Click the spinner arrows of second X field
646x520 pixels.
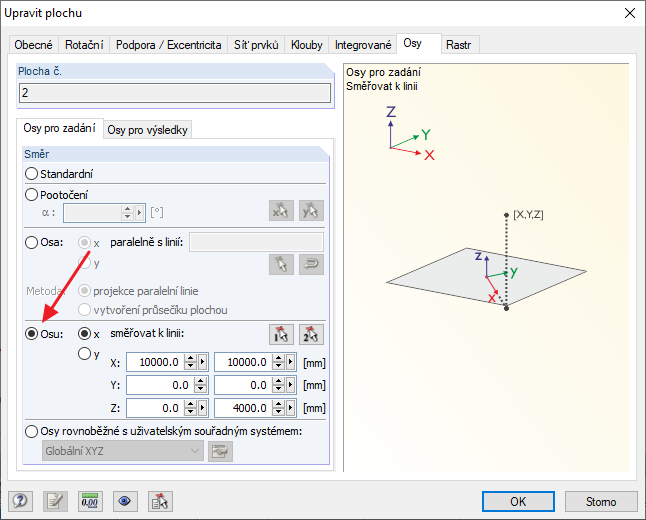[x=279, y=362]
